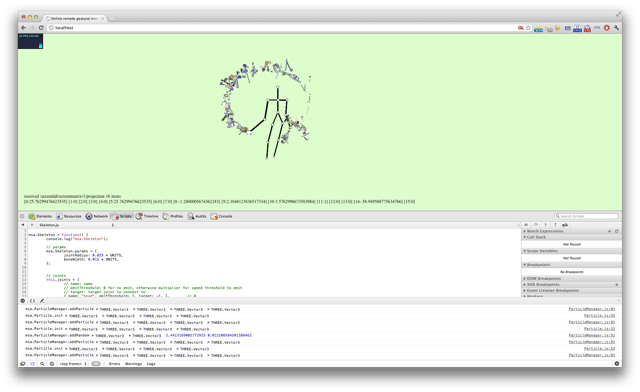Filter console by Warnings
Image resolution: width=640 pixels, height=392 pixels.
133,363
